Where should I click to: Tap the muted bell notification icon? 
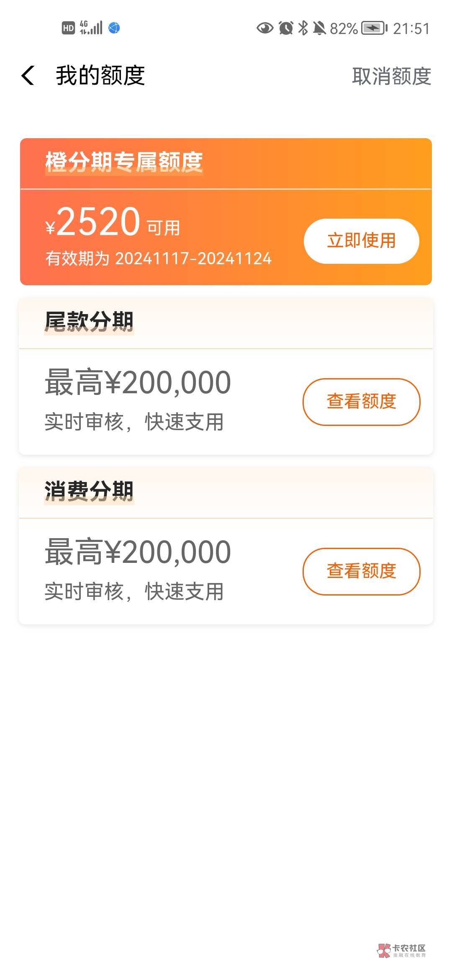pos(319,28)
